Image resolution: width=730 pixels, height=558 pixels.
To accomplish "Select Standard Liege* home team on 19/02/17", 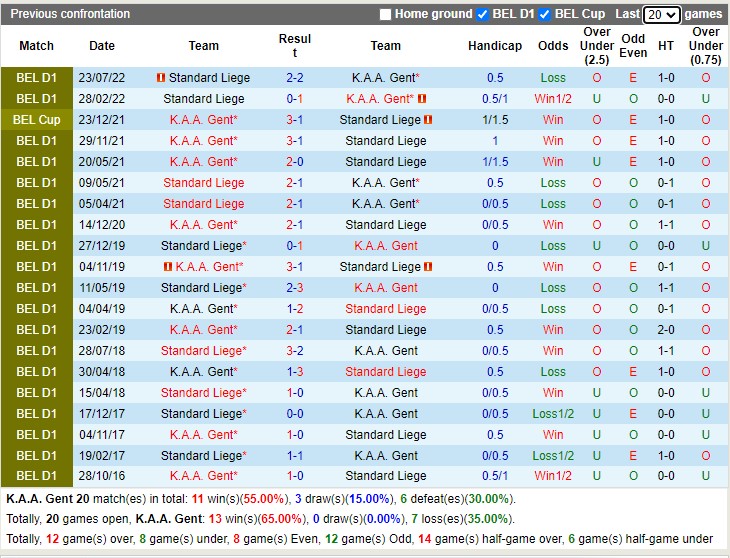I will point(203,456).
